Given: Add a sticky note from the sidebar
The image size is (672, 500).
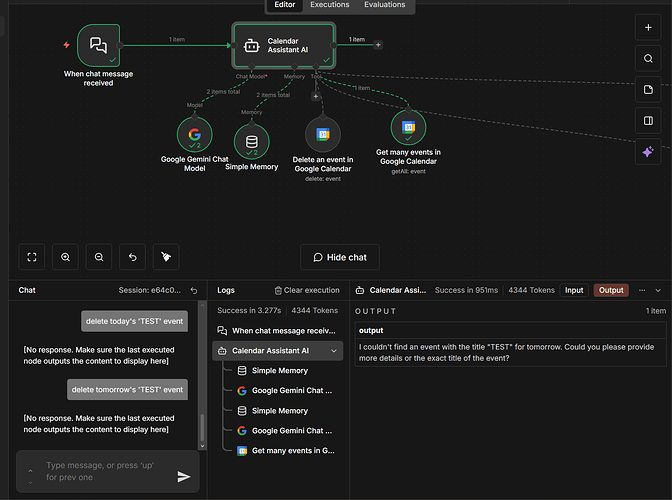Looking at the screenshot, I should coord(648,90).
